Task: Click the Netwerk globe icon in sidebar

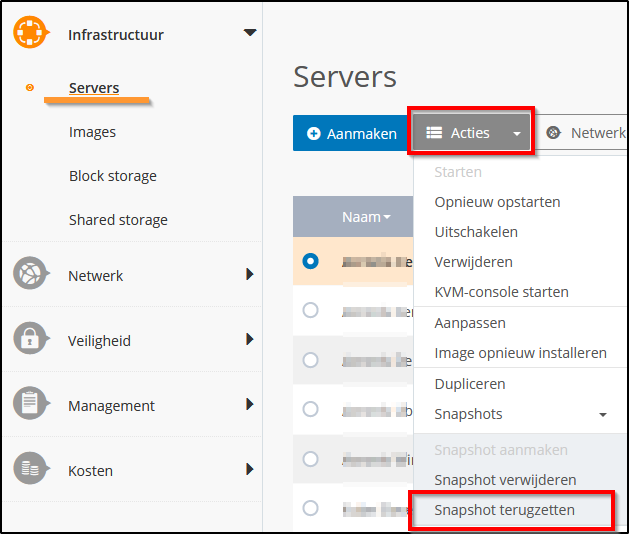Action: point(31,275)
